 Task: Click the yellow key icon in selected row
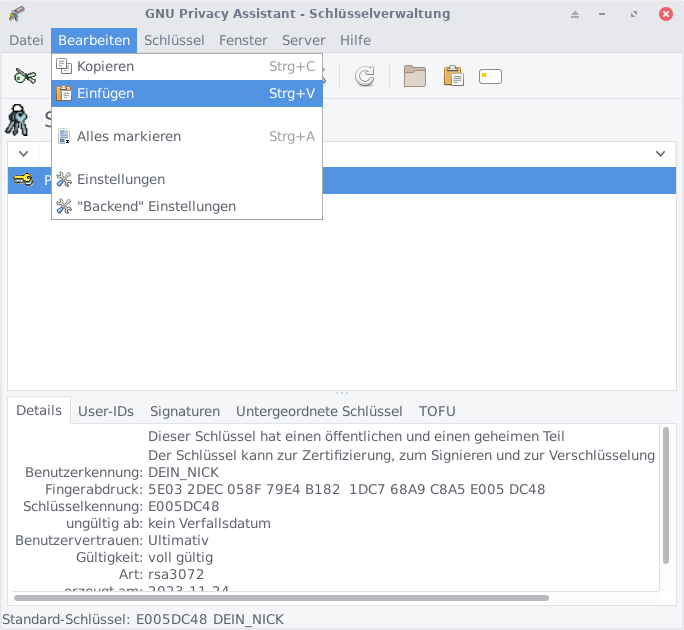click(22, 180)
